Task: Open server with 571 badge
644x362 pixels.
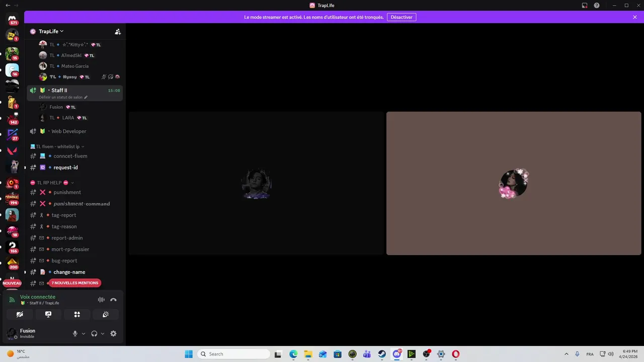Action: pos(12,19)
